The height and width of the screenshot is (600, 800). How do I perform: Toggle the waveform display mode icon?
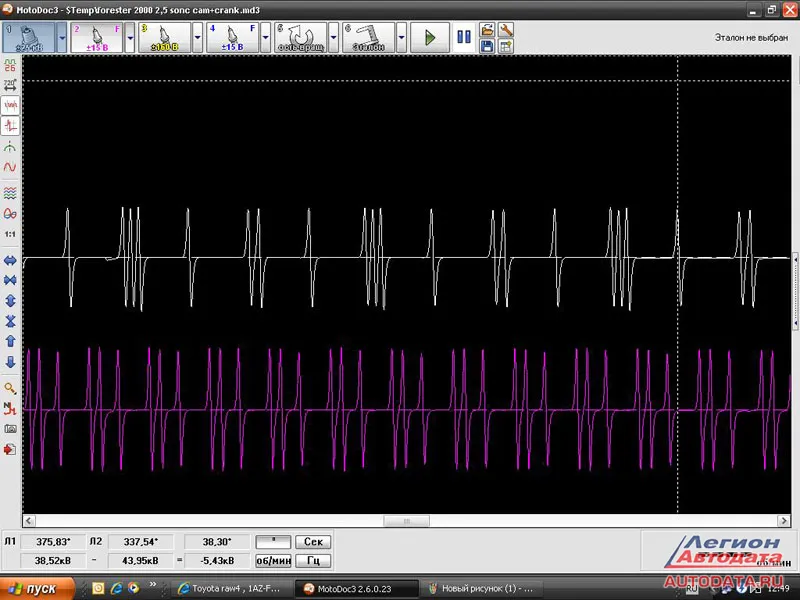coord(10,105)
